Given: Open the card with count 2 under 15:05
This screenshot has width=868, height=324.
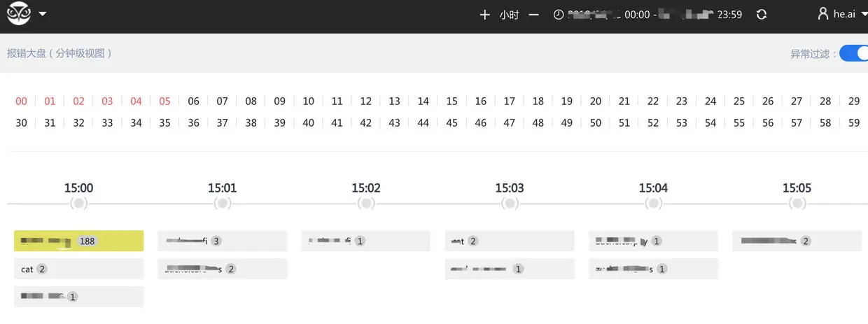Looking at the screenshot, I should pyautogui.click(x=797, y=241).
